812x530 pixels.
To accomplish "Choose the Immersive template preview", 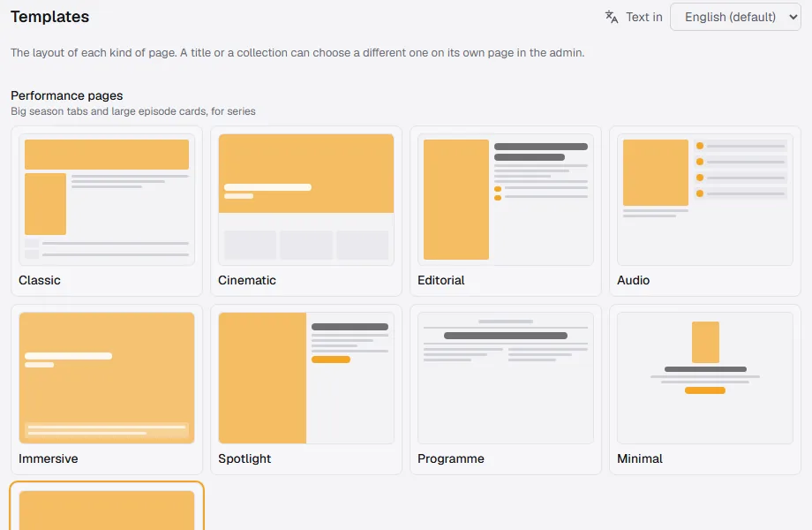I will point(107,378).
